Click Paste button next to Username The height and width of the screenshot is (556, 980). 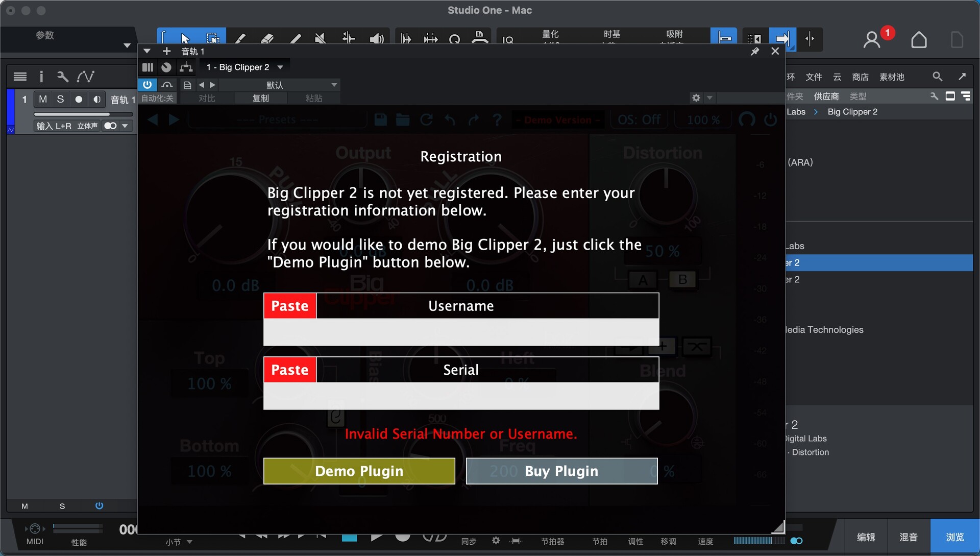[290, 306]
